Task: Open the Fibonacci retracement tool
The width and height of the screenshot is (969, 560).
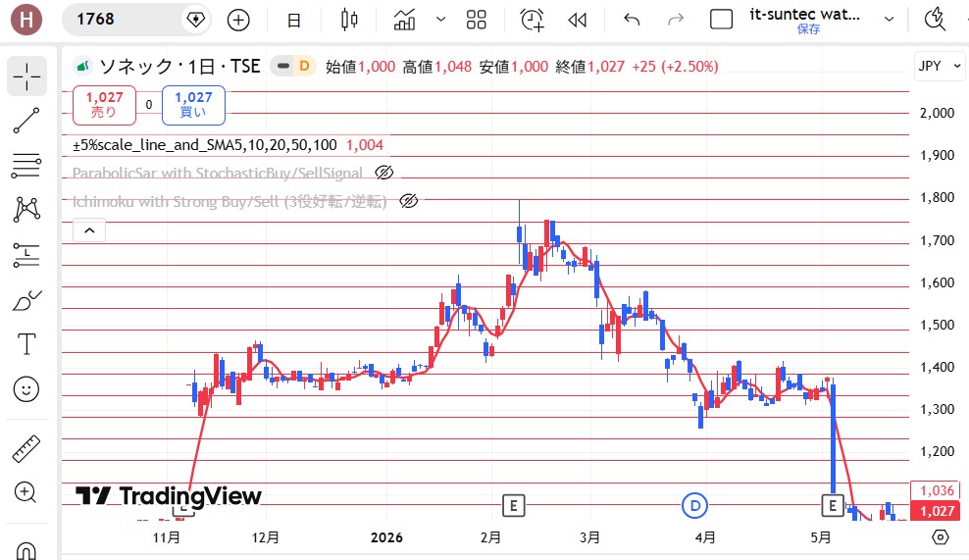Action: (26, 166)
